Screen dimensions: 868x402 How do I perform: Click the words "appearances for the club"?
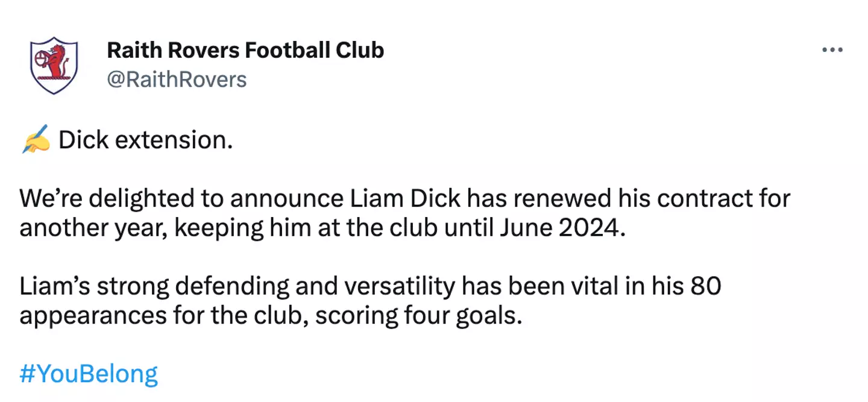(x=158, y=316)
